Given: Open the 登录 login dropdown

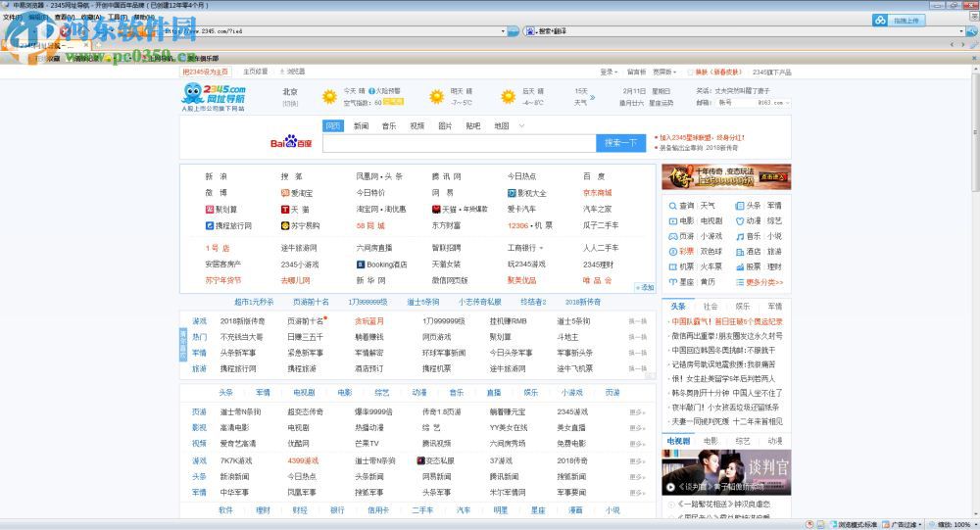Looking at the screenshot, I should click(609, 72).
